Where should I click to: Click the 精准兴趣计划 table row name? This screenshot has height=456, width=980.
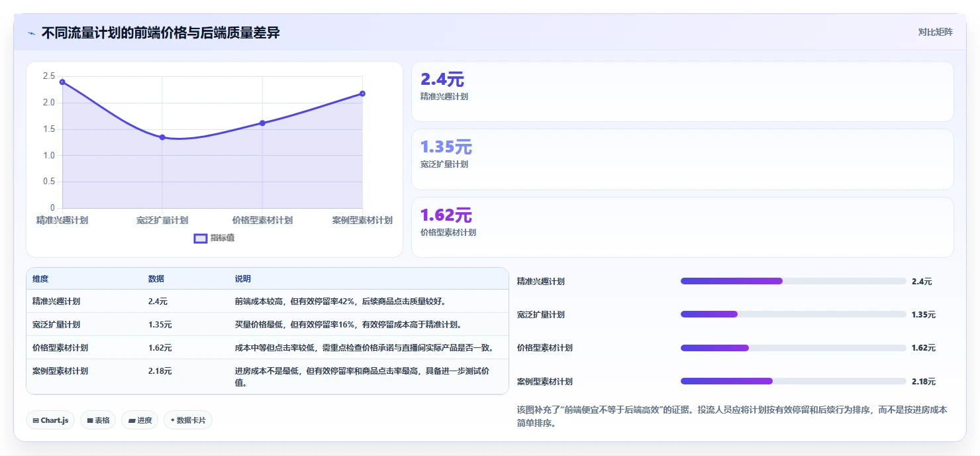[x=56, y=301]
